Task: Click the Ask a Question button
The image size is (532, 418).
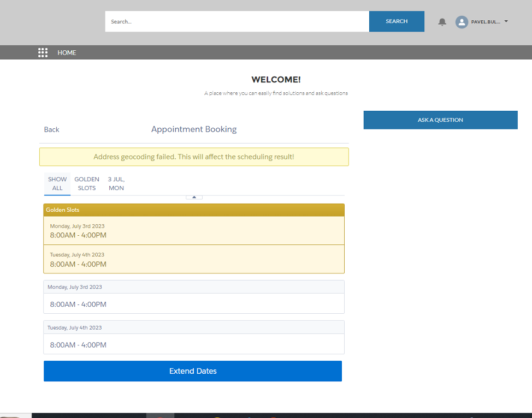Action: [x=440, y=120]
